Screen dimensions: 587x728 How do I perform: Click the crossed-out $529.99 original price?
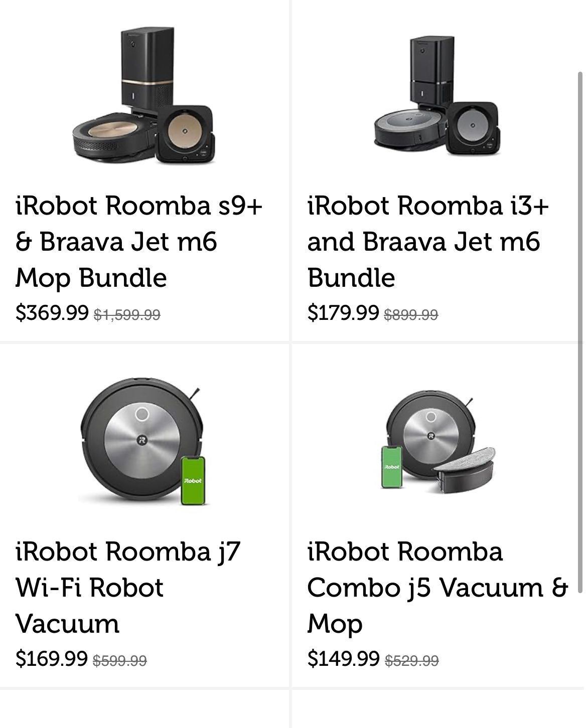point(411,661)
